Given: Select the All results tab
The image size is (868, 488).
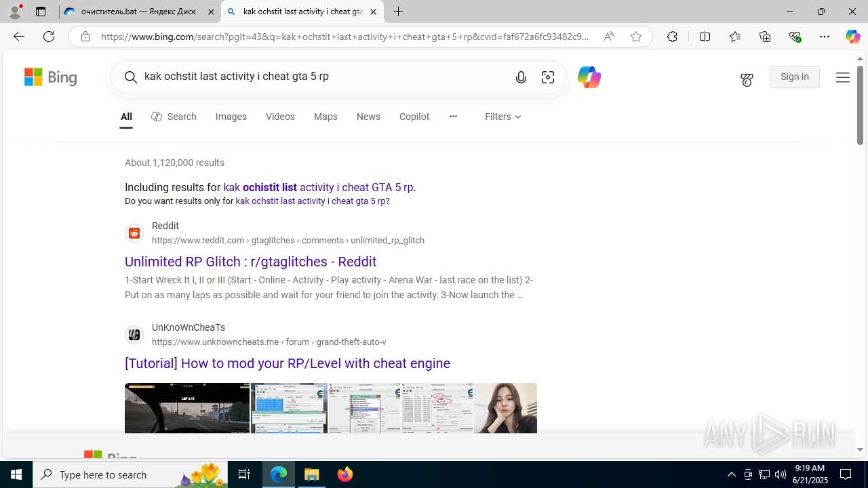Looking at the screenshot, I should [x=126, y=117].
